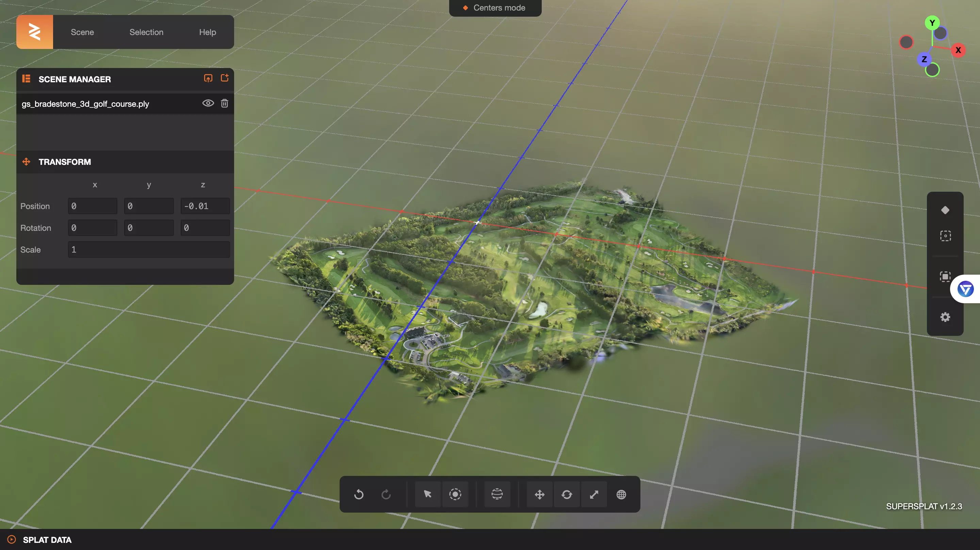Toggle world coordinate space globe icon

tap(621, 494)
